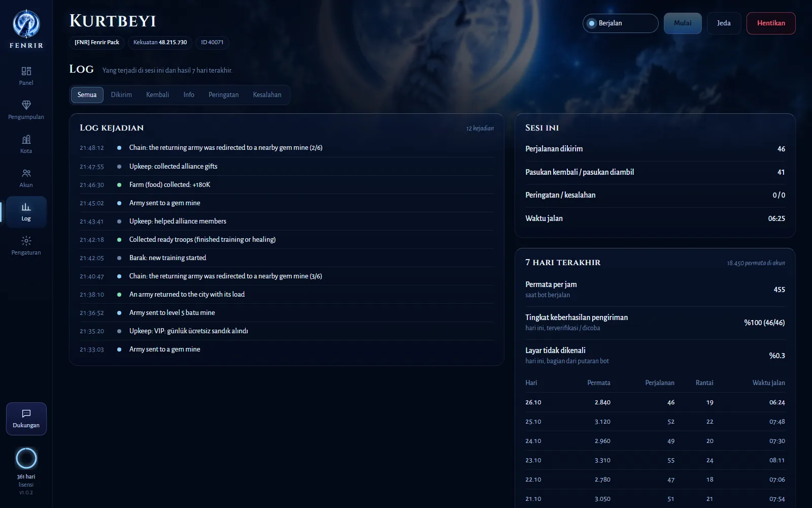This screenshot has height=508, width=812.
Task: Select the 25.10 day row
Action: click(655, 422)
